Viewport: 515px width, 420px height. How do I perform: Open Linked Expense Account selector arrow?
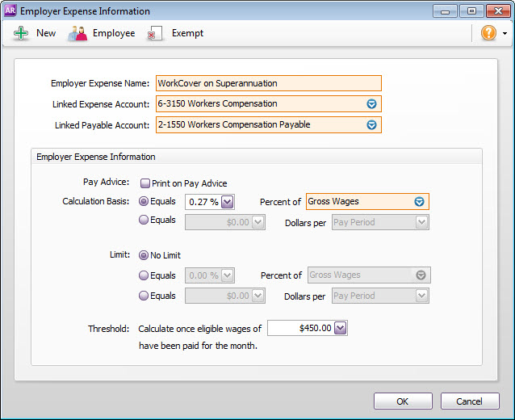pyautogui.click(x=371, y=104)
